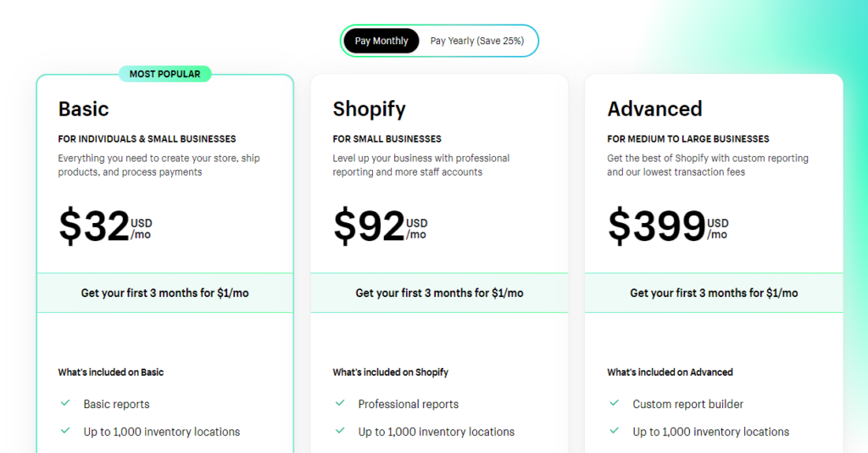This screenshot has height=453, width=868.
Task: Click the checkmark beside Shopify plan's inventory locations
Action: tap(340, 430)
